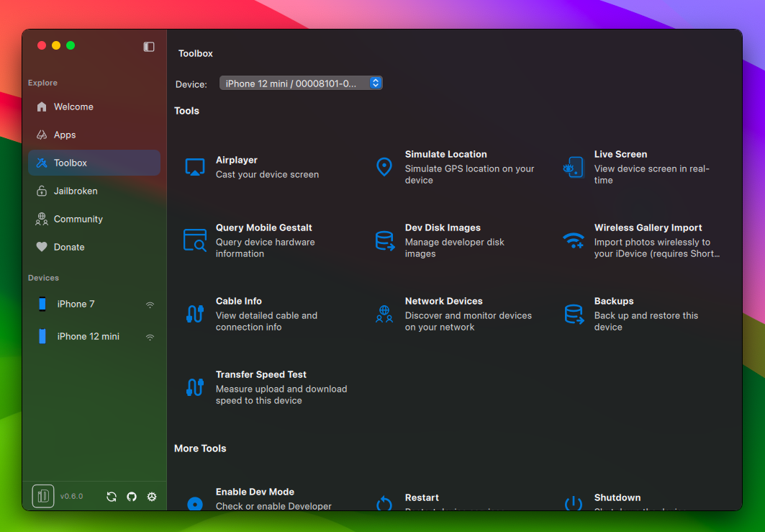Click the Simulate Location pin icon

pos(384,167)
